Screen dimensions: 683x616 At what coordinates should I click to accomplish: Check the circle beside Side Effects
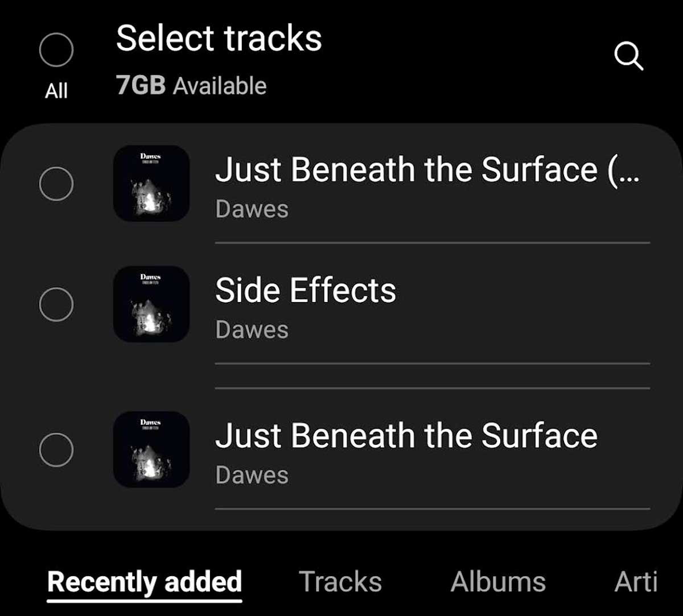pyautogui.click(x=55, y=304)
